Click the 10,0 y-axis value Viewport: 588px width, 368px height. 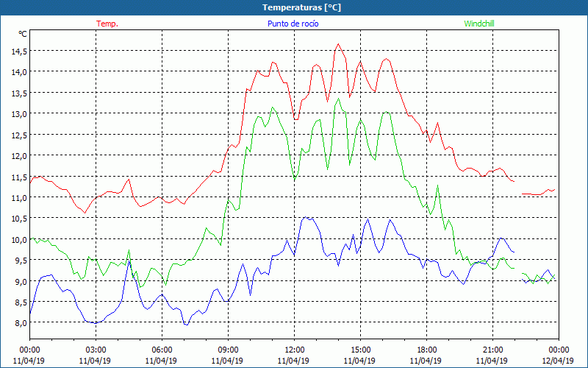[x=19, y=240]
